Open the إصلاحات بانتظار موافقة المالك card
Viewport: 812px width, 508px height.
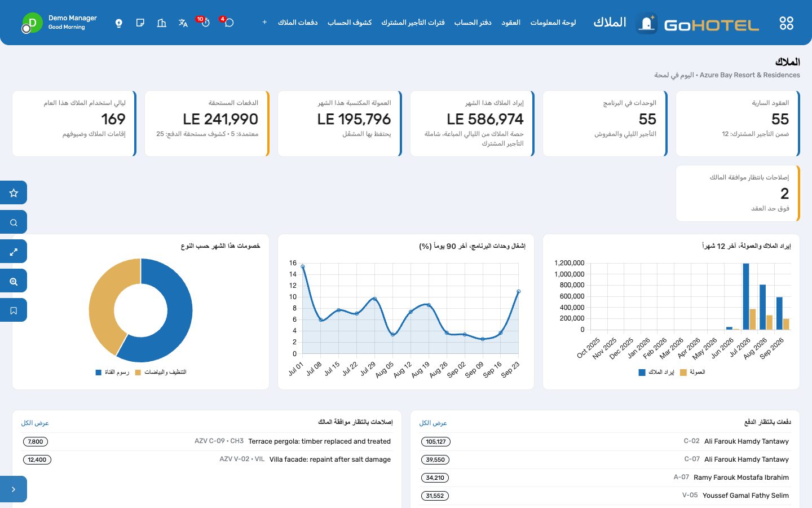(738, 194)
